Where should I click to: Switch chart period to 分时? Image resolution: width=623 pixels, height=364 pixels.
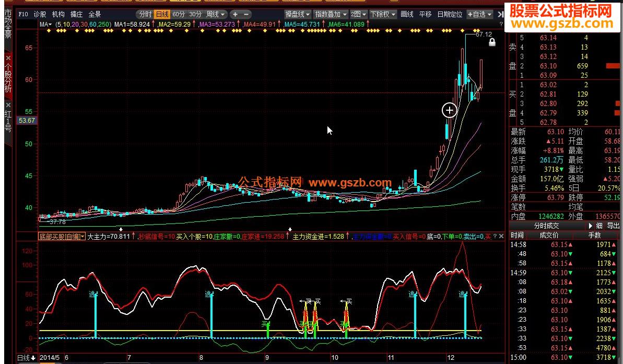click(145, 15)
